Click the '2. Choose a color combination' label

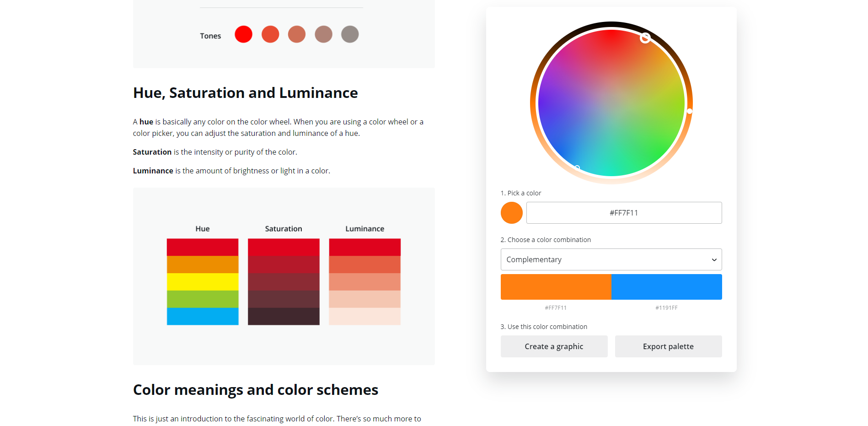(546, 240)
